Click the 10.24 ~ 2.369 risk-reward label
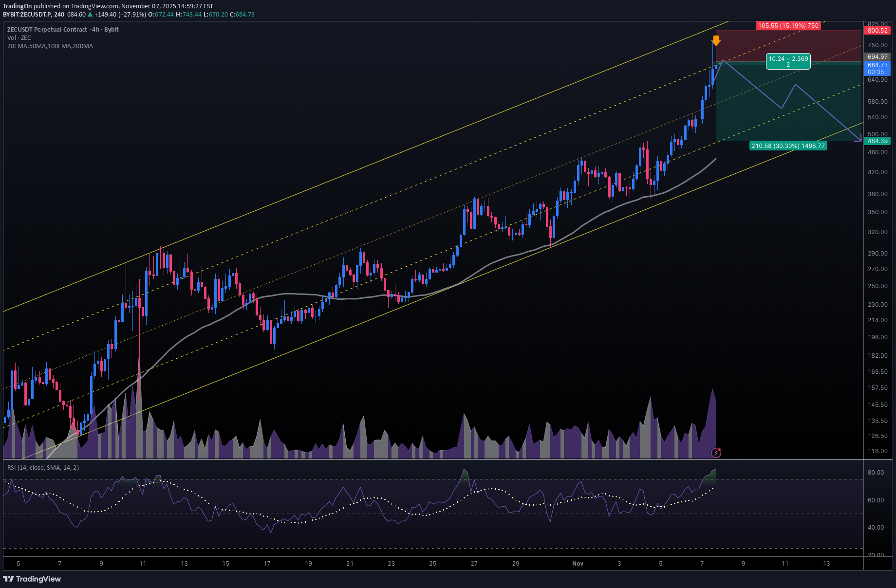Image resolution: width=896 pixels, height=588 pixels. (x=788, y=61)
